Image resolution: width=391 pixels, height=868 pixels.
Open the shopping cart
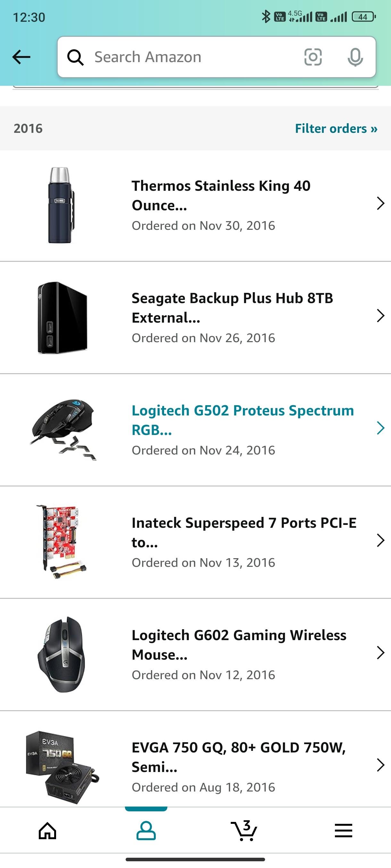point(244,830)
